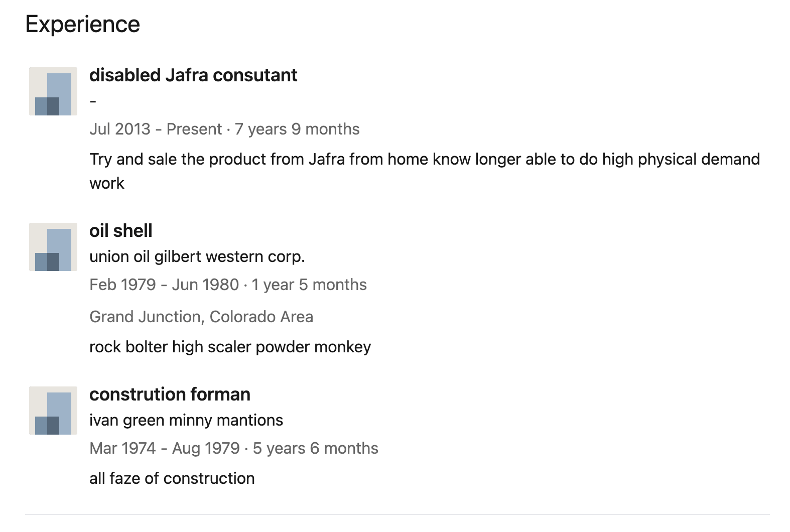Viewport: 790px width, 532px height.
Task: Click the 5 years 6 months duration
Action: (316, 448)
